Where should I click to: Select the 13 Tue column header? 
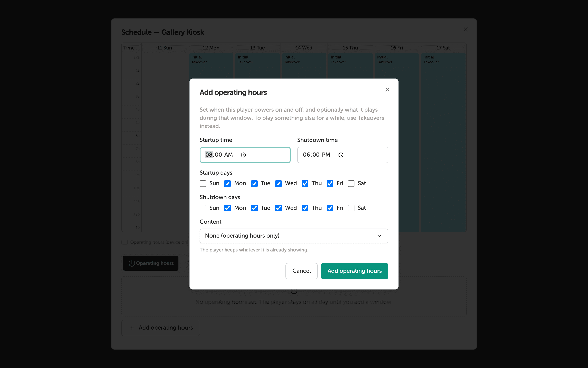pyautogui.click(x=257, y=48)
